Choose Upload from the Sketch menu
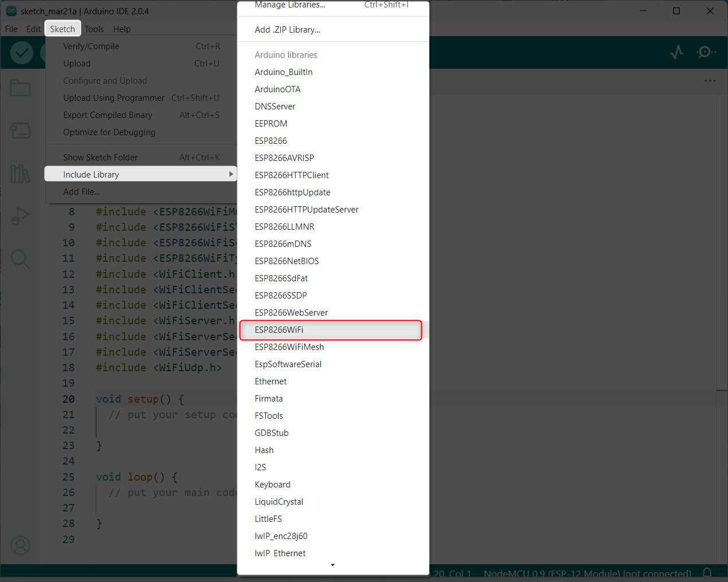The image size is (728, 582). tap(141, 64)
